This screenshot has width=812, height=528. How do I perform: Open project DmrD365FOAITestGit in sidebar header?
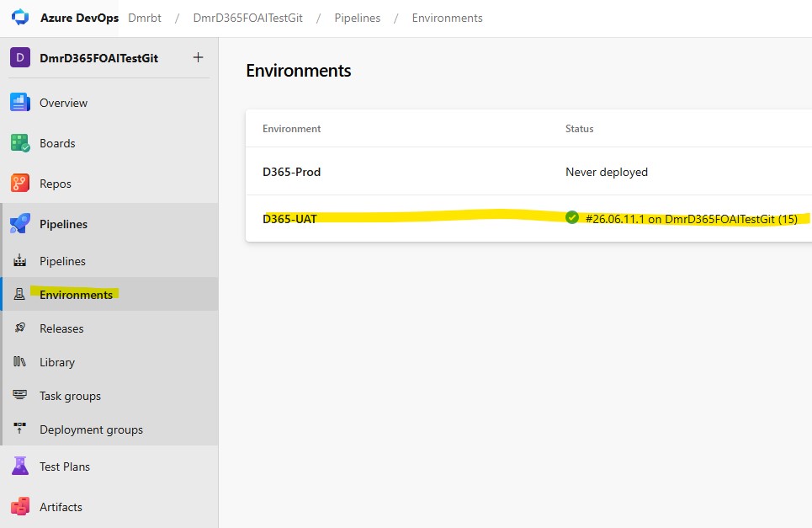99,58
